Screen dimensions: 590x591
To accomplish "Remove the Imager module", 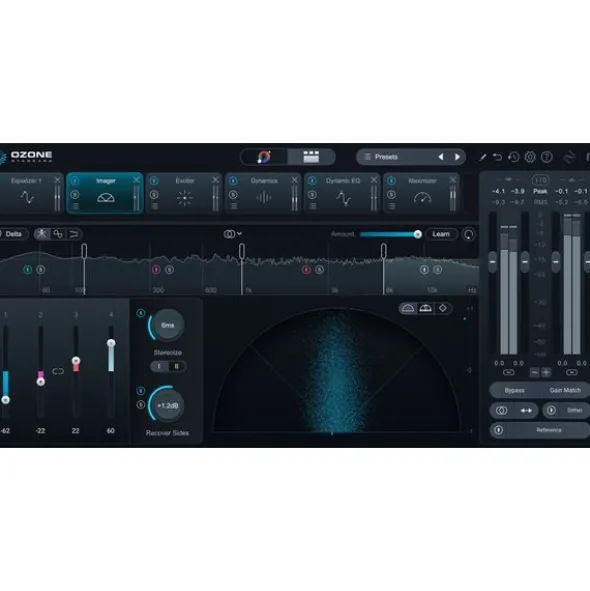I will click(x=136, y=180).
